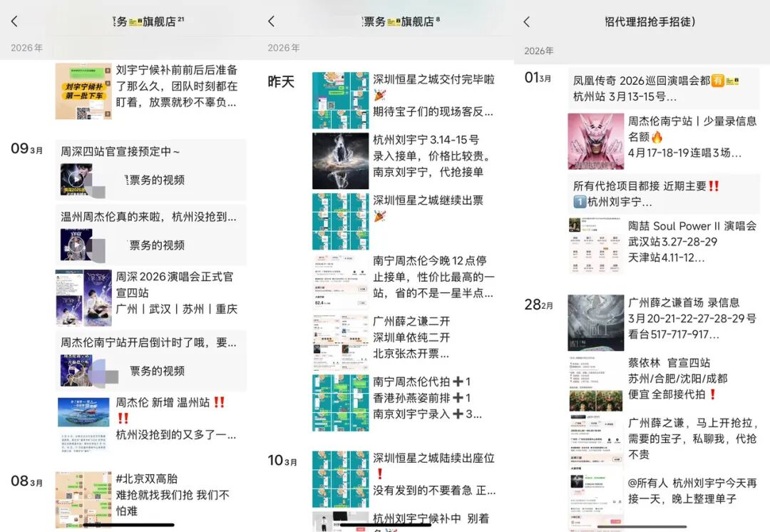770x532 pixels.
Task: Open the 刘宇宁候补 first-batch post thumbnail
Action: click(83, 91)
